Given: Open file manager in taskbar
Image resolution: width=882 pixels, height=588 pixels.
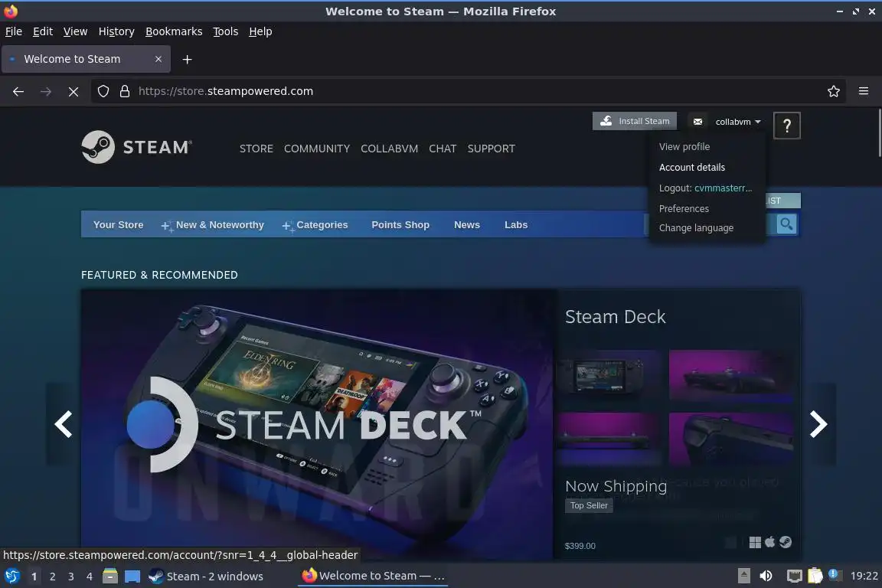Looking at the screenshot, I should (x=110, y=577).
